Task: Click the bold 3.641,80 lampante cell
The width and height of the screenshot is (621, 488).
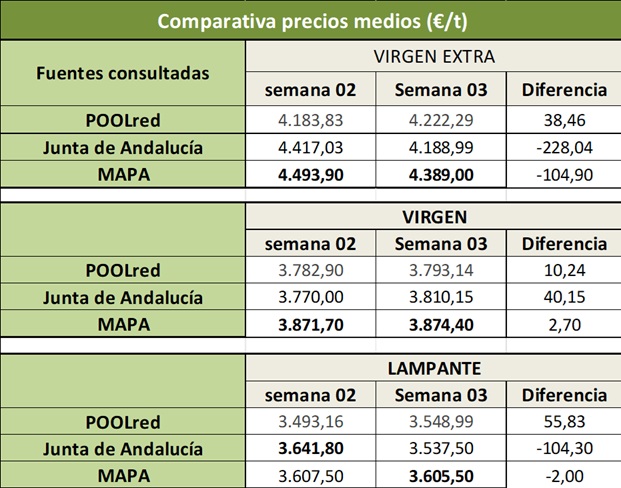Action: 310,448
